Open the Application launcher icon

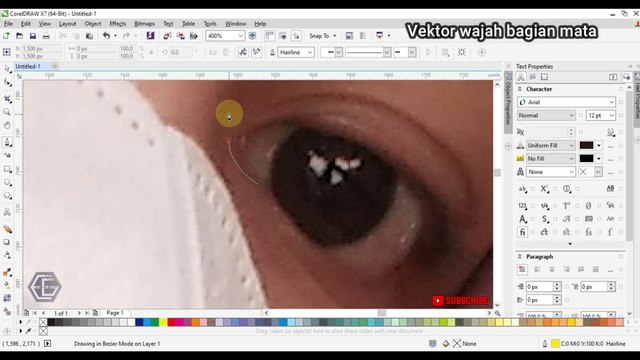[x=380, y=36]
